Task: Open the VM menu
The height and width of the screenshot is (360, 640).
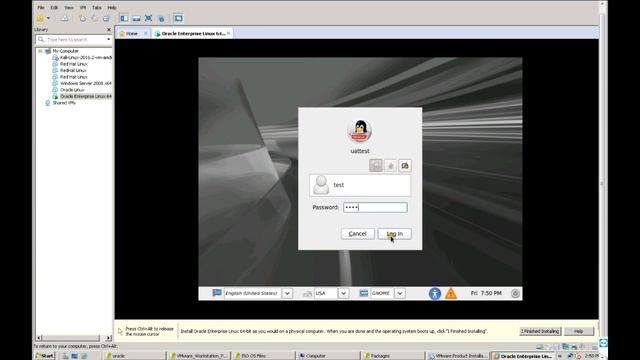Action: (83, 7)
